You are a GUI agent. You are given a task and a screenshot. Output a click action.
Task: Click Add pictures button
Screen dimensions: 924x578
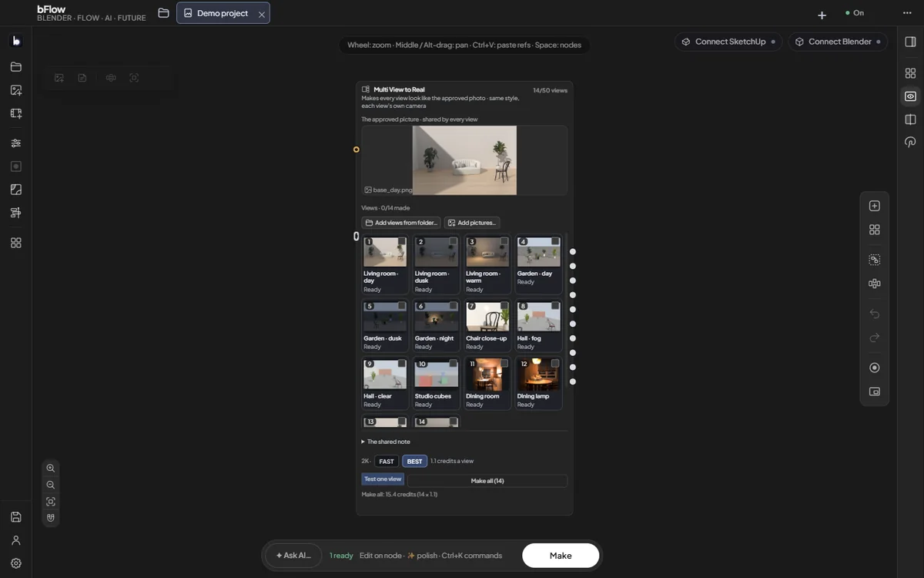471,223
